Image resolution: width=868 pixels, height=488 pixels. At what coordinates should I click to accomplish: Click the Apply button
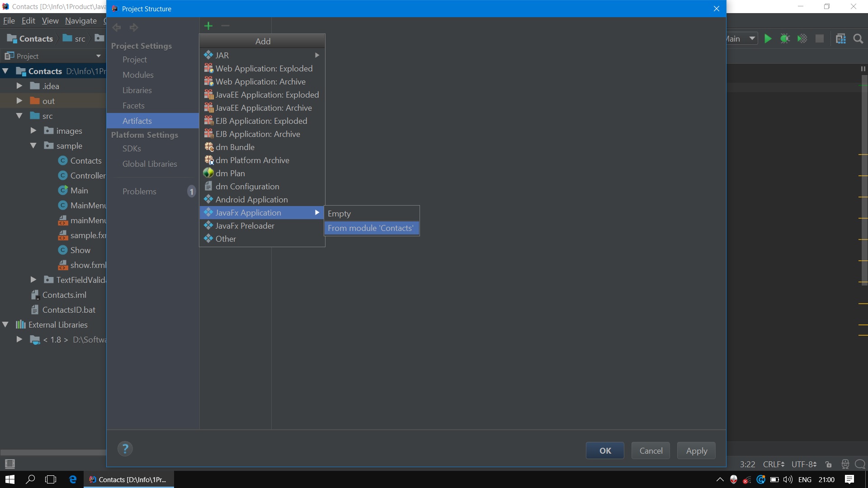click(696, 450)
